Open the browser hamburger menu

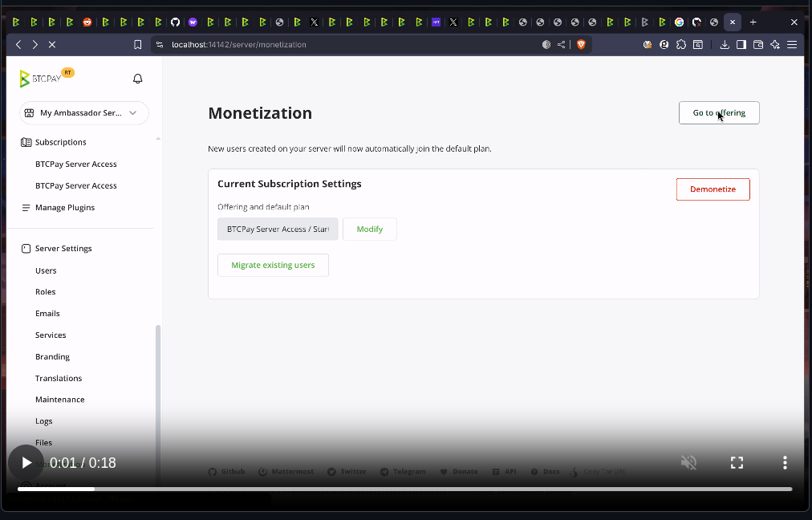pyautogui.click(x=792, y=45)
